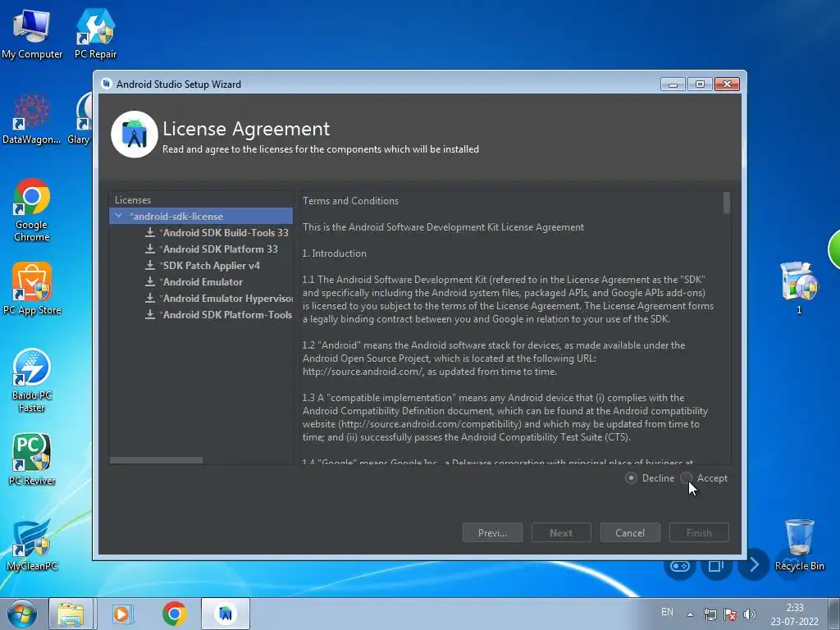Screen dimensions: 840x630
Task: Select SDK Patch Applier v4 row
Action: click(x=201, y=266)
